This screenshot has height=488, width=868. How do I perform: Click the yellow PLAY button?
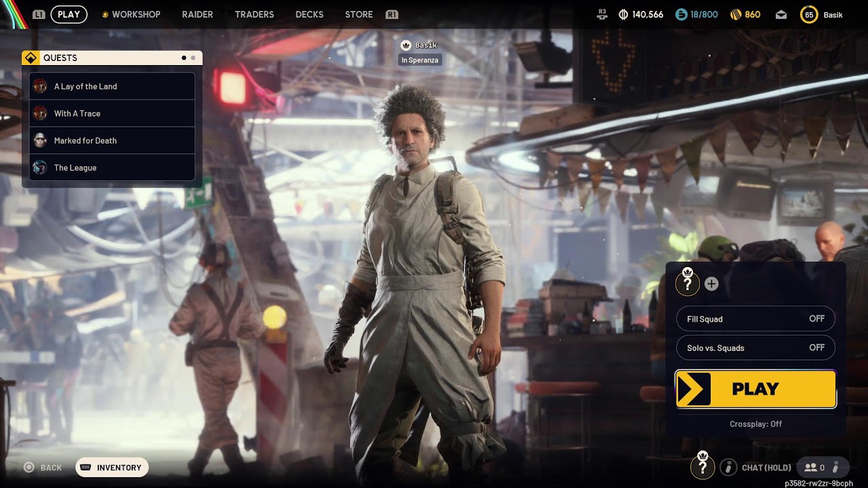755,389
